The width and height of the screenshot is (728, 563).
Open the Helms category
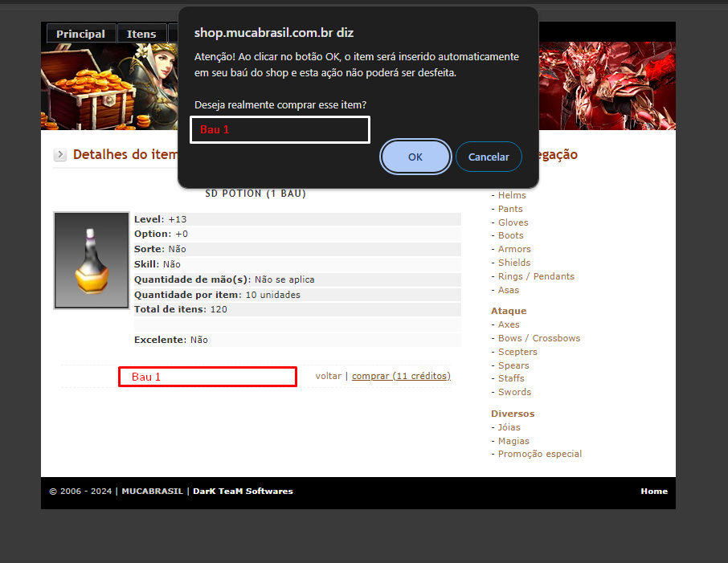(511, 195)
